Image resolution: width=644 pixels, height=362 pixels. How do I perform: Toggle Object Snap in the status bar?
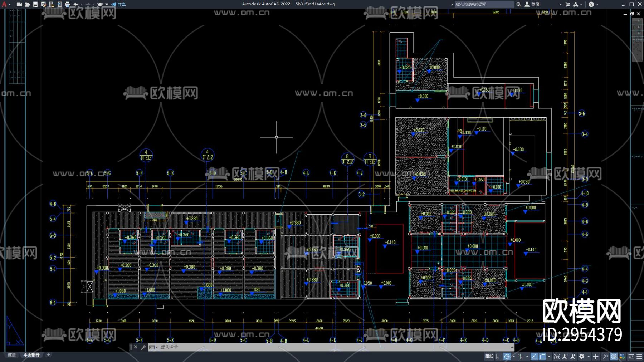(x=543, y=356)
